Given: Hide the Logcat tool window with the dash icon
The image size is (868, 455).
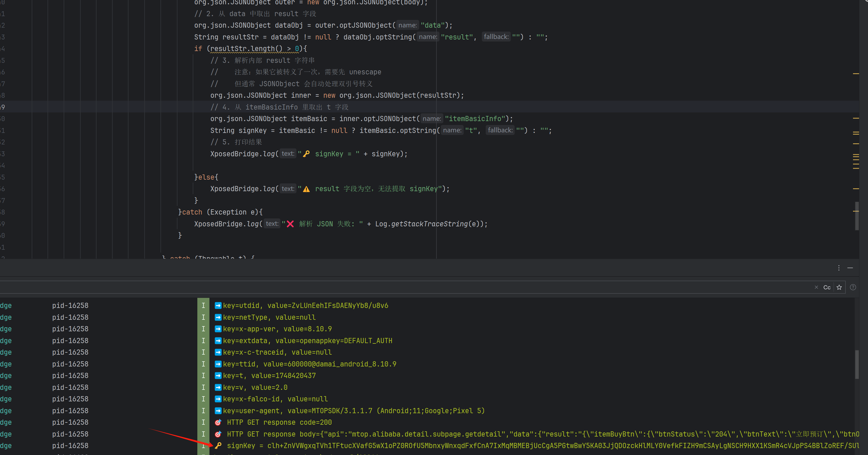Looking at the screenshot, I should (850, 268).
